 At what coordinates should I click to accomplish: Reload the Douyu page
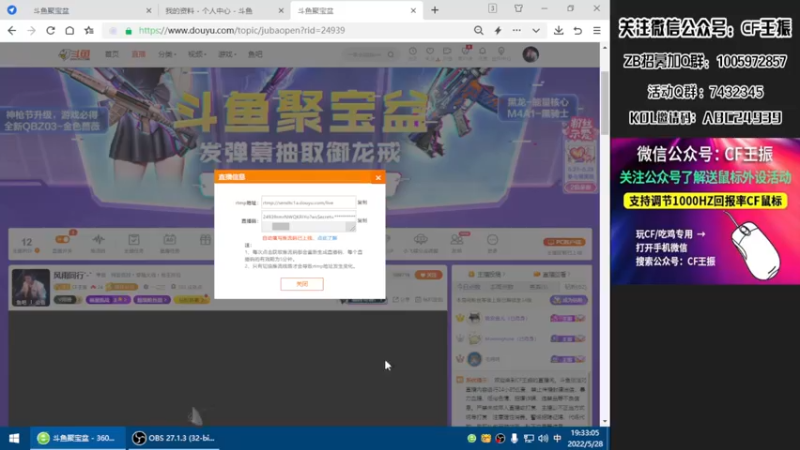tap(51, 31)
